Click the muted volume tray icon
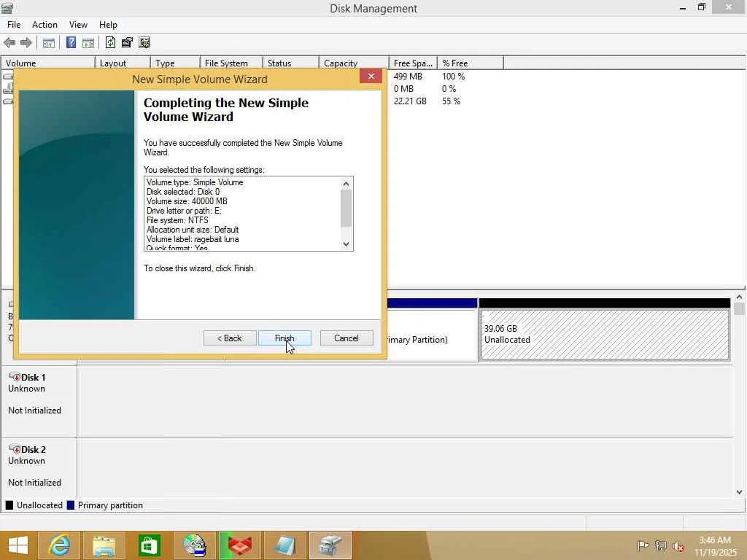Viewport: 747px width, 560px height. click(678, 546)
